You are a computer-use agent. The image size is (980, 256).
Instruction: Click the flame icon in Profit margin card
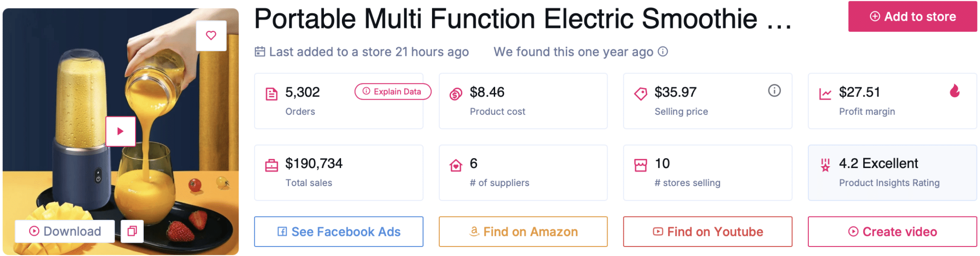(x=954, y=91)
